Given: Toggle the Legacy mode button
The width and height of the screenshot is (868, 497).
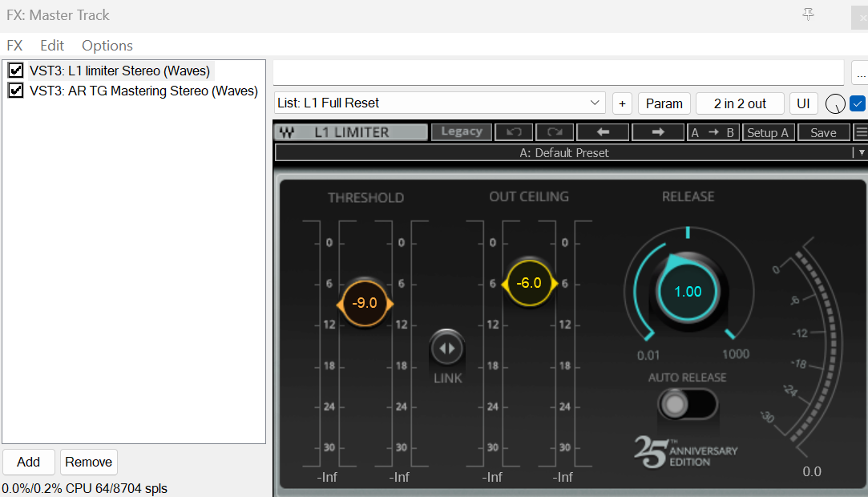Looking at the screenshot, I should coord(462,131).
